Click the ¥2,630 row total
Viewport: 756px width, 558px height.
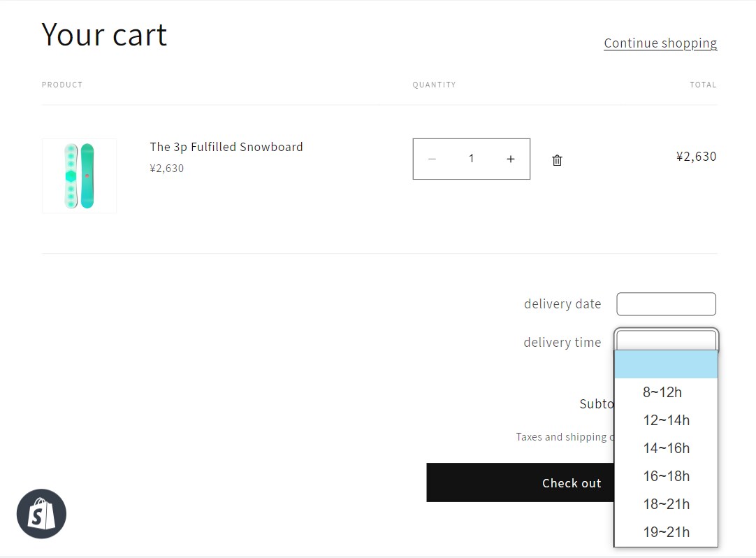(x=696, y=157)
